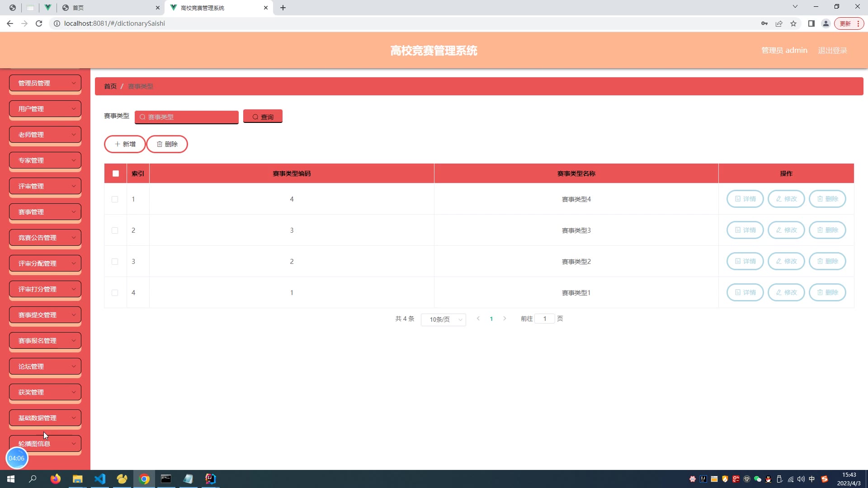
Task: View details of 赛事类型1
Action: (x=745, y=292)
